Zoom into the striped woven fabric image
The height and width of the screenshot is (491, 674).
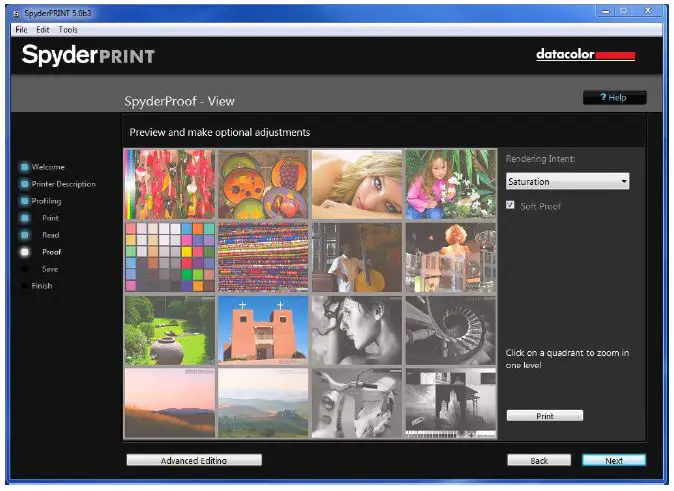263,257
